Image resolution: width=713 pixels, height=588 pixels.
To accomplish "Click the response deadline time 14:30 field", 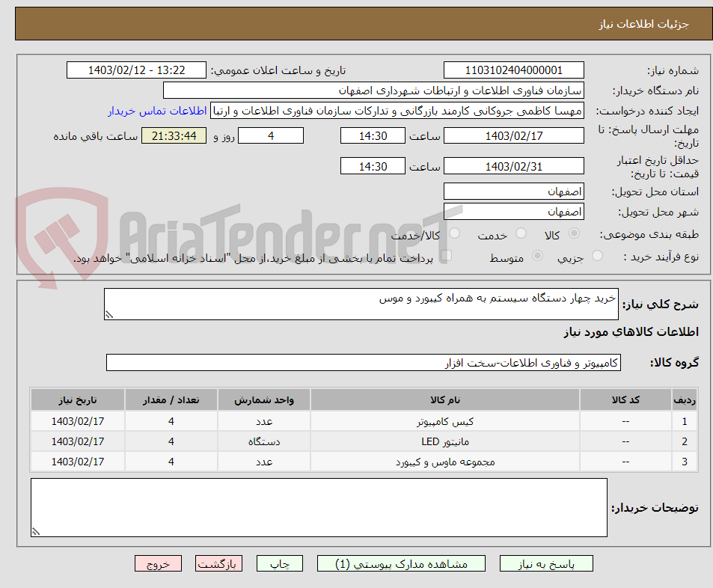I will 373,135.
